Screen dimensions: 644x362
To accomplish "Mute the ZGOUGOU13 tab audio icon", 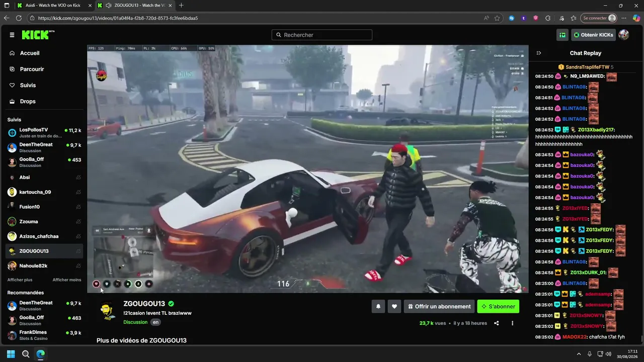I will 109,6.
